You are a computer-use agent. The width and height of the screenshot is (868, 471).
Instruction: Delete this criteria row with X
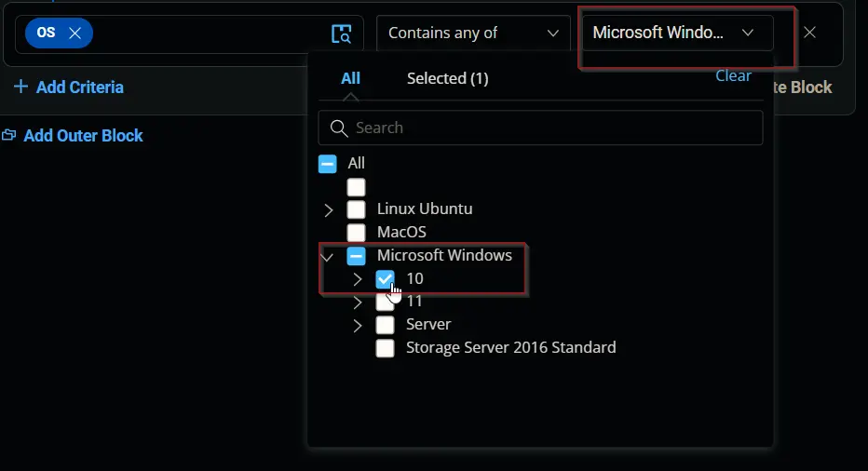point(809,33)
